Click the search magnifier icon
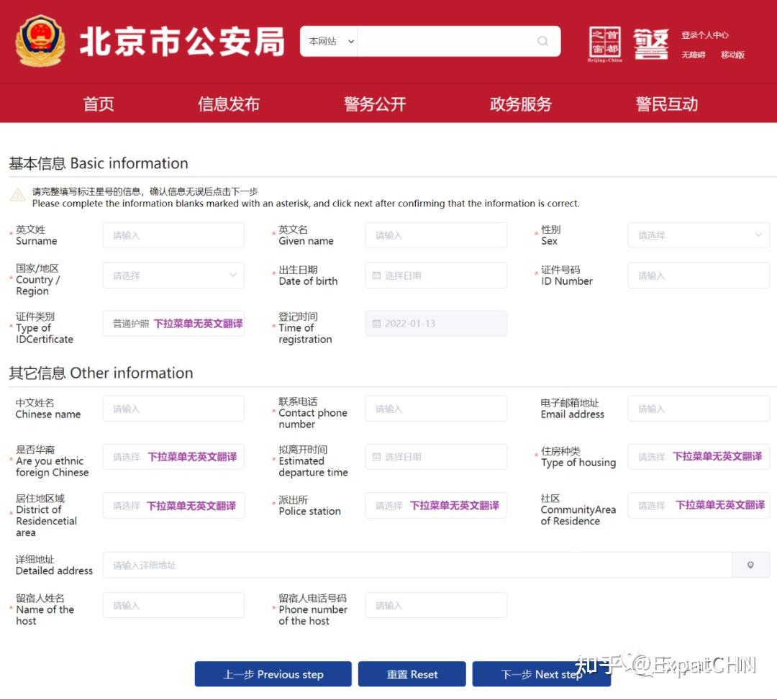The height and width of the screenshot is (700, 777). tap(542, 41)
